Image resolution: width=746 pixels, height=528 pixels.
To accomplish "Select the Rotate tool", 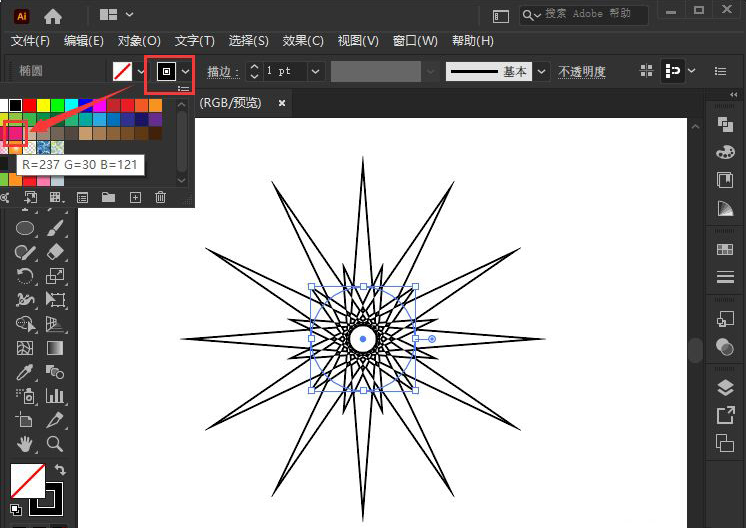I will tap(25, 276).
